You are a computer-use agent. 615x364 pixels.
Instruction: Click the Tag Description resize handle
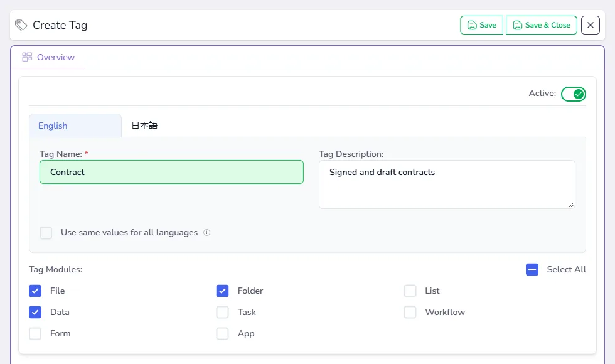(x=571, y=205)
